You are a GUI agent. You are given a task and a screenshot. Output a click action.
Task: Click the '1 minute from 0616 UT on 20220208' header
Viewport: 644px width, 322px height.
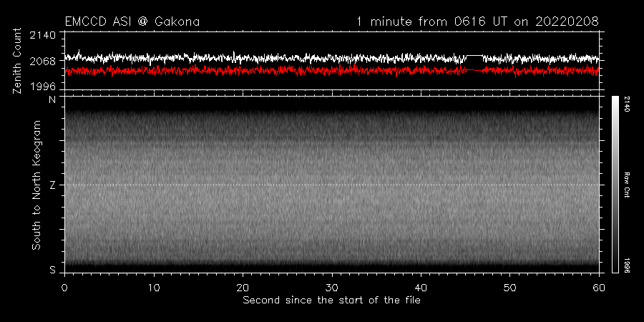click(478, 21)
